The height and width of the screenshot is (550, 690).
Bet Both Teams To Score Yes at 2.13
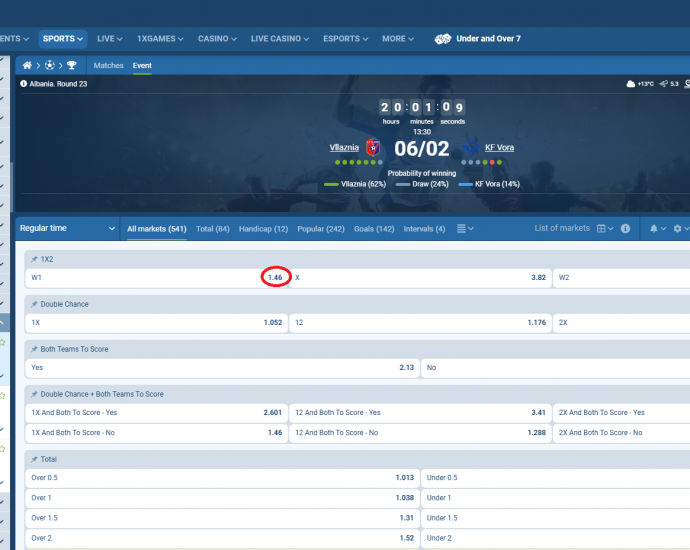(223, 367)
